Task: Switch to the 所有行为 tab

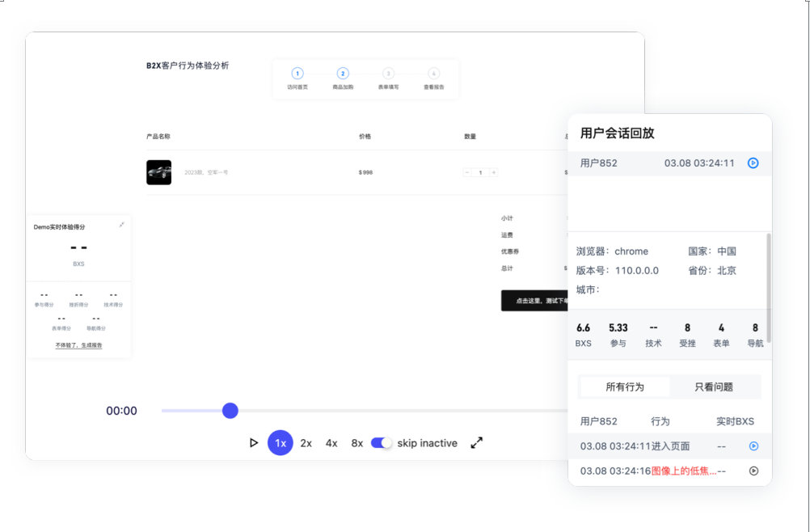Action: pos(625,386)
